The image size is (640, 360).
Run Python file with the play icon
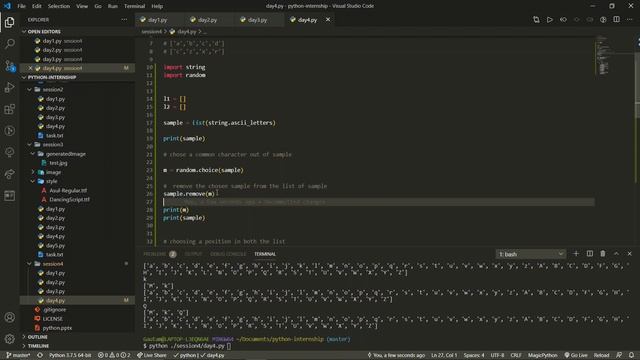pos(550,20)
